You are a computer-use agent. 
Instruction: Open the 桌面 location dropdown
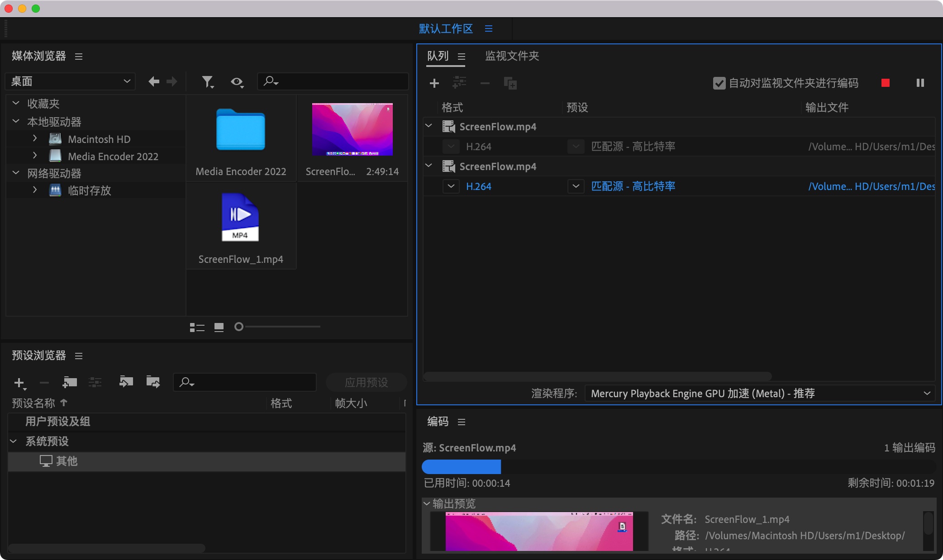click(x=71, y=81)
